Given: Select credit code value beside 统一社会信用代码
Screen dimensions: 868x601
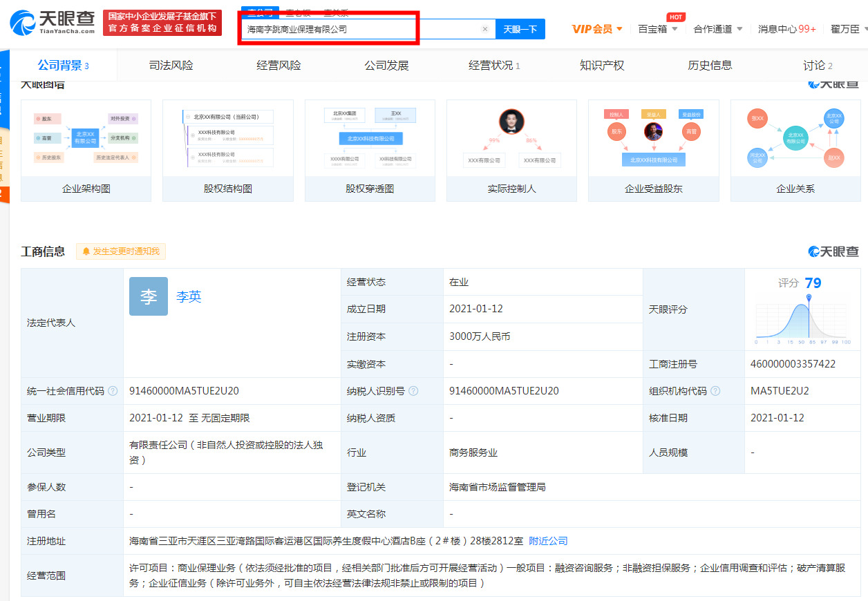Looking at the screenshot, I should (184, 391).
